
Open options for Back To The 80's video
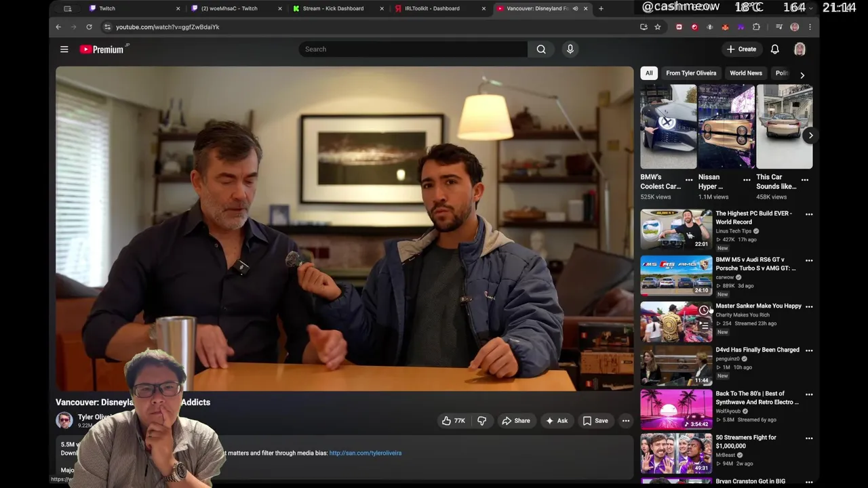coord(808,394)
